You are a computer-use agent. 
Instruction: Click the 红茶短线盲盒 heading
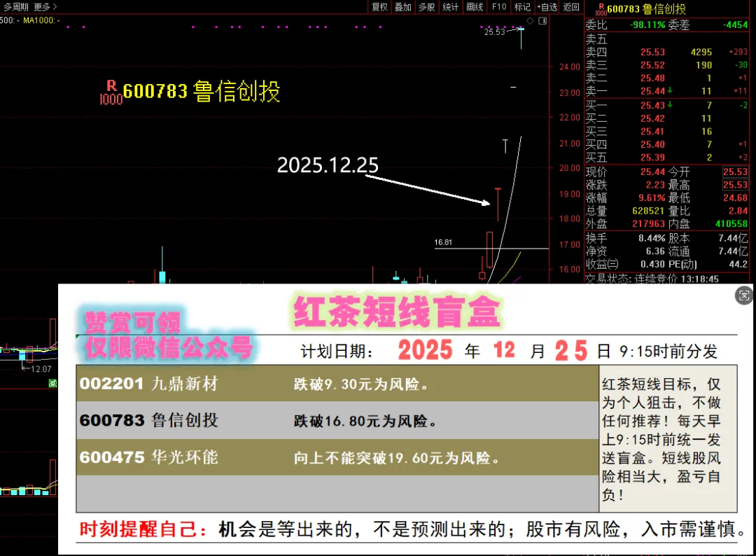[396, 312]
